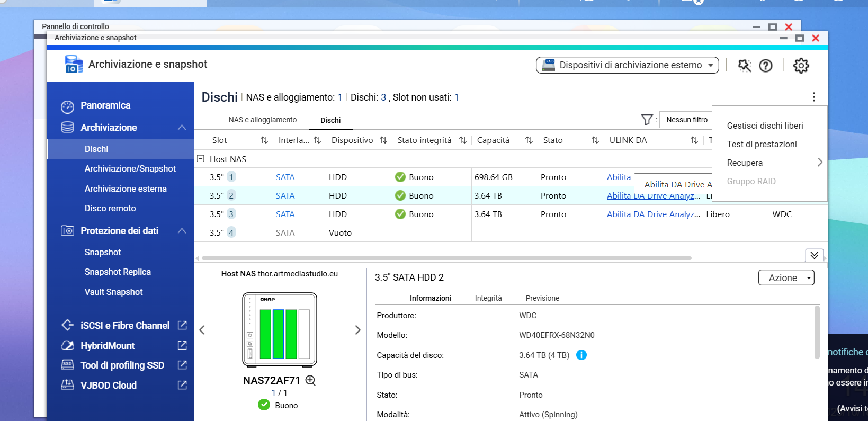868x421 pixels.
Task: Switch to the Integrità tab
Action: [488, 298]
